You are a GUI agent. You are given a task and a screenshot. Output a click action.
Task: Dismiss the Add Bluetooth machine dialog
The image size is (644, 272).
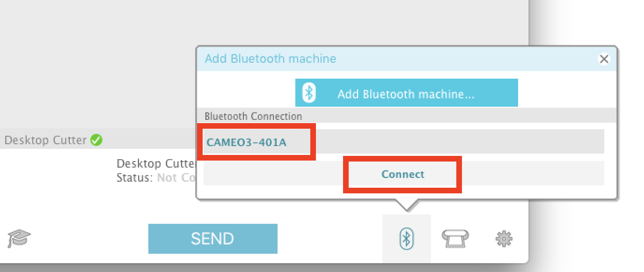(x=604, y=59)
